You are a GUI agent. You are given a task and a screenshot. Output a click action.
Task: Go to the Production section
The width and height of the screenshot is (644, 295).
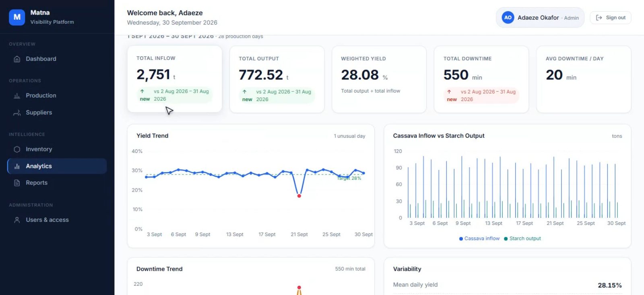57,96
